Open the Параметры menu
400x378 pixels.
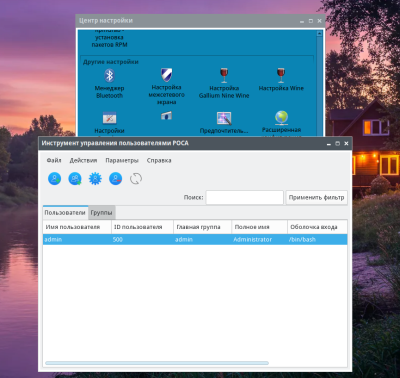[122, 160]
